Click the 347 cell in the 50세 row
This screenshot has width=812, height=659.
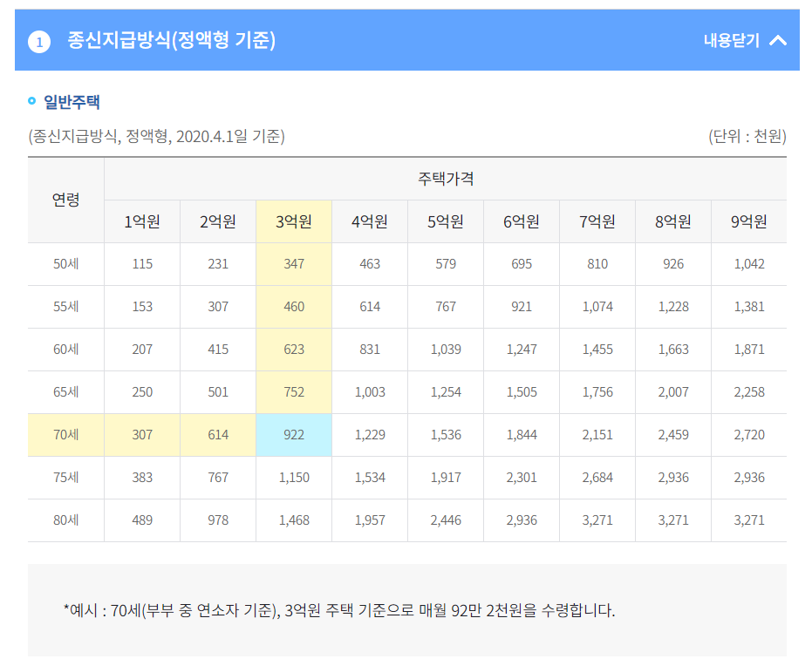(x=294, y=264)
